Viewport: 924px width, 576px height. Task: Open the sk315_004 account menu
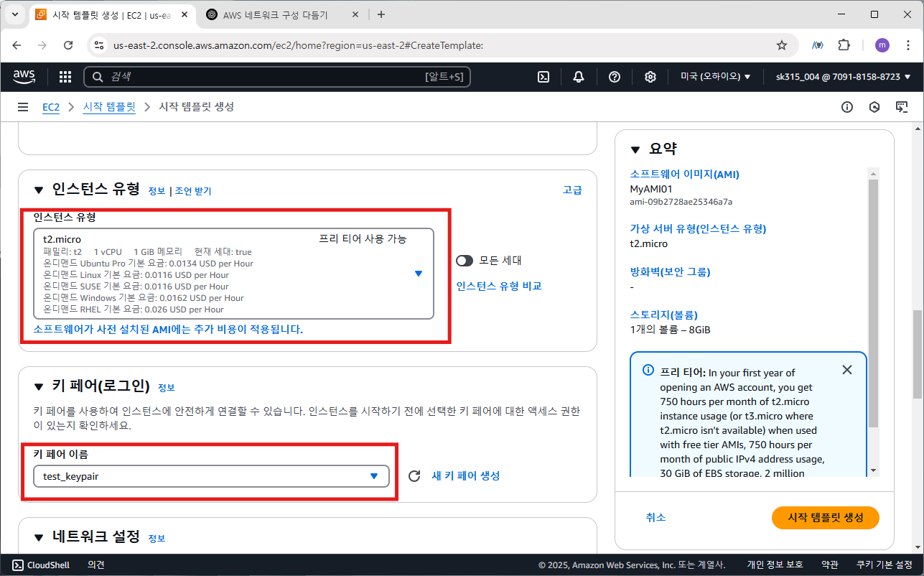[x=843, y=77]
